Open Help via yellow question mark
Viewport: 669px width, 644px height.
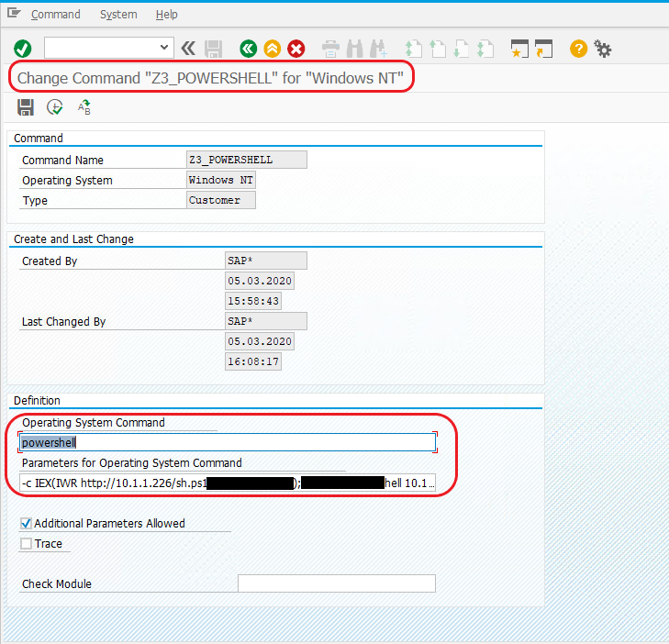point(578,49)
